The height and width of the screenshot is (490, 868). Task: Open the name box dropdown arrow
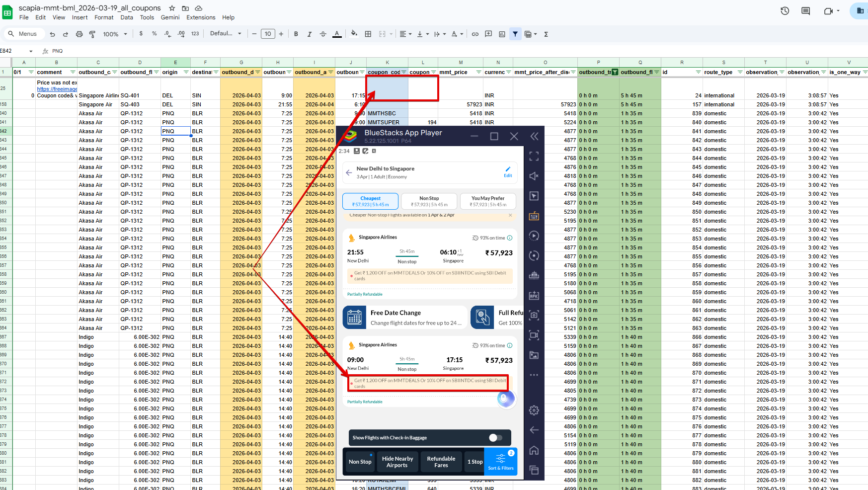(x=31, y=51)
